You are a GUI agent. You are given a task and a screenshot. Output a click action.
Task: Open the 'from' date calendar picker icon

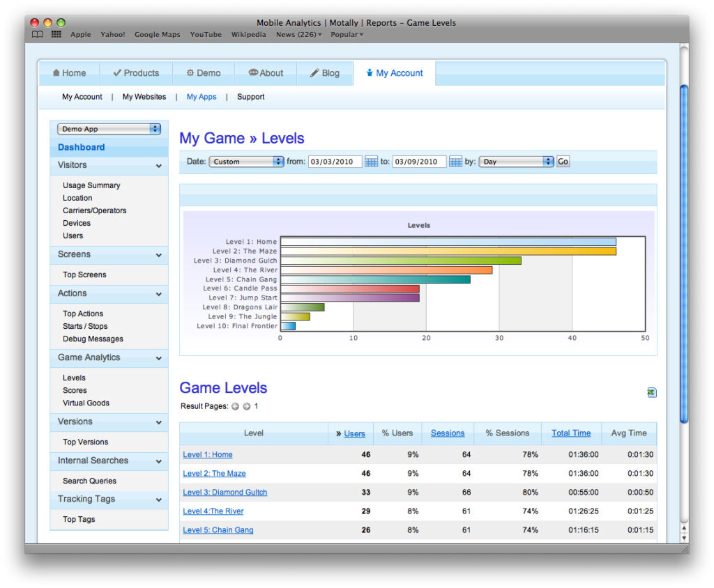pos(371,162)
